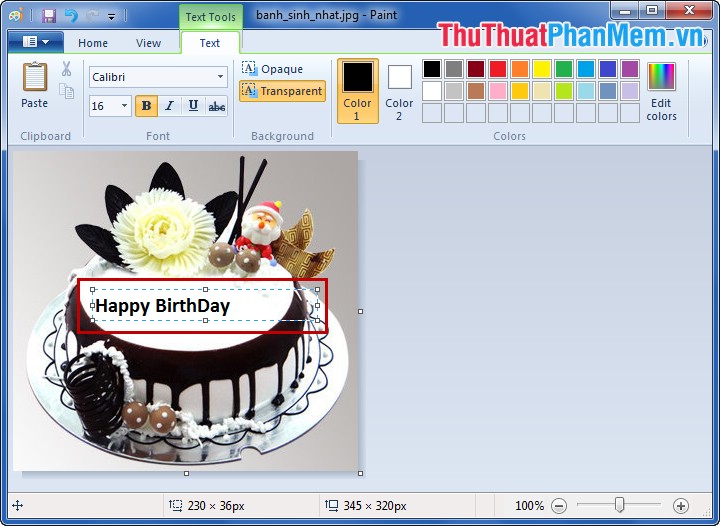Click the Paint application icon in title bar

(17, 16)
